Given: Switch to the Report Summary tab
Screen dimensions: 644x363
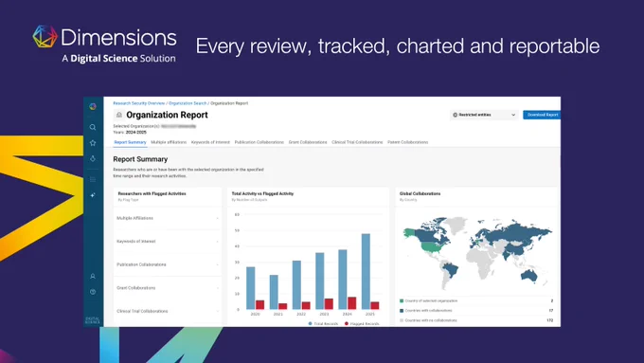Looking at the screenshot, I should tap(130, 142).
